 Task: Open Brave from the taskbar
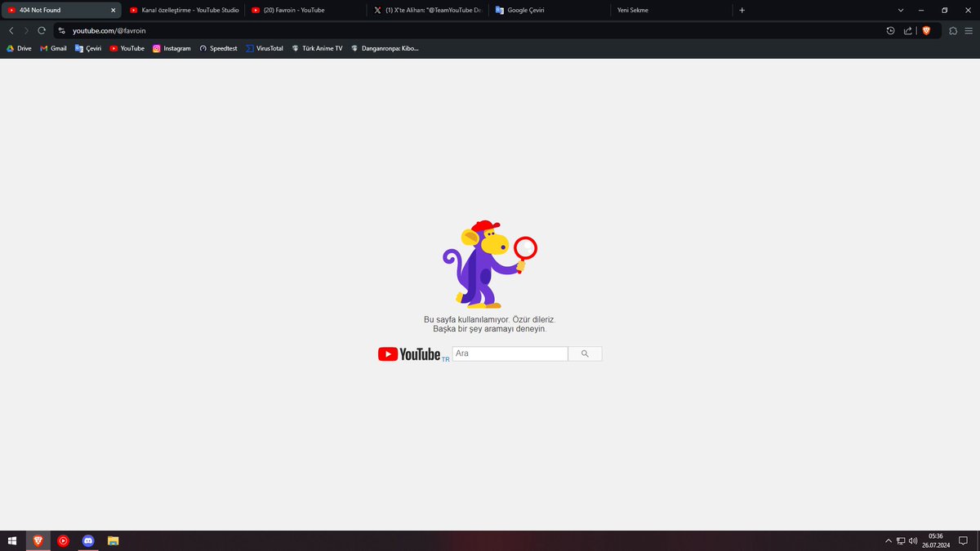[38, 540]
